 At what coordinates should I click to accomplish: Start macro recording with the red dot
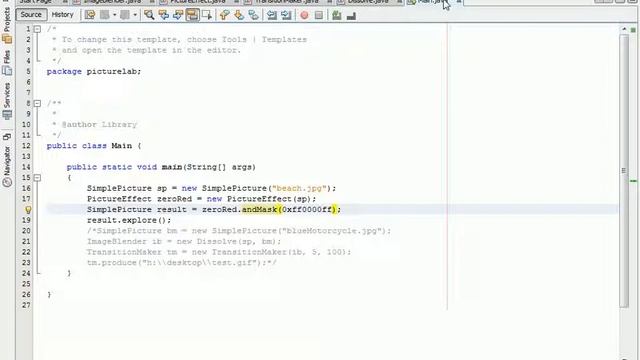(304, 16)
